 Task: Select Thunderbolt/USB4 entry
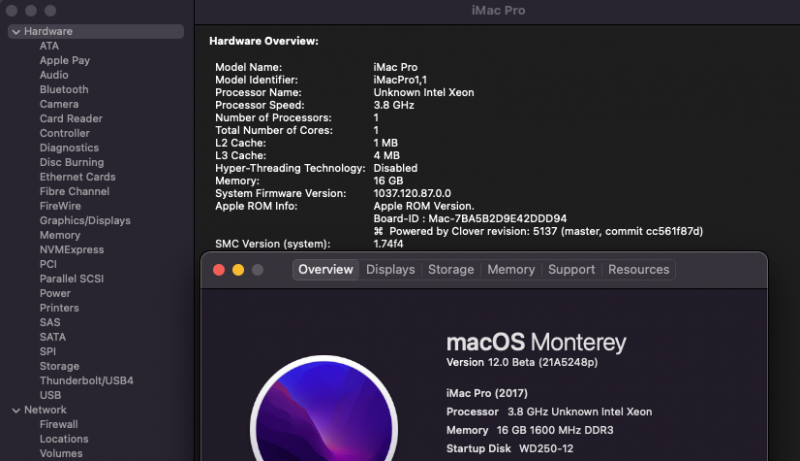click(x=87, y=381)
